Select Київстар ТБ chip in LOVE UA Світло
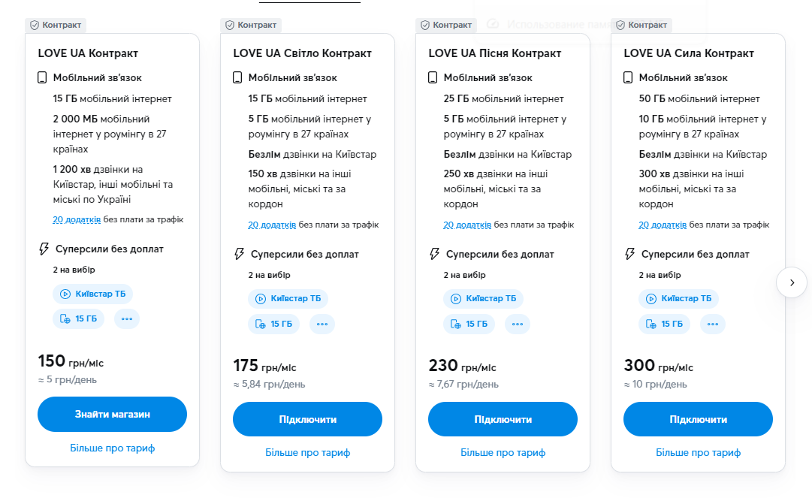This screenshot has height=504, width=812. [288, 299]
